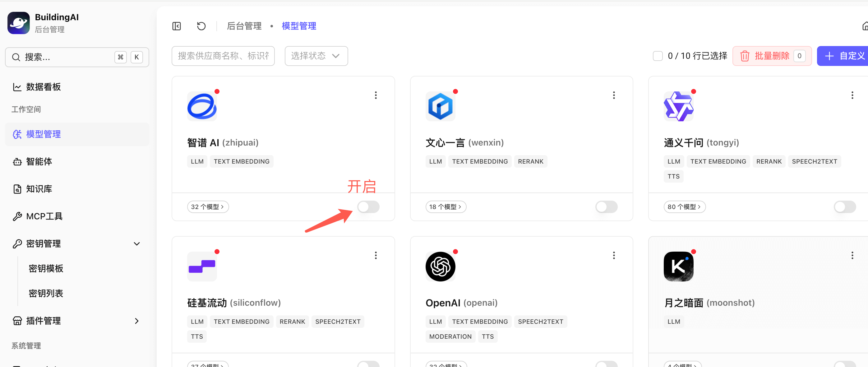Screen dimensions: 868x367
Task: Click the 80 个模型 link on 通义千问
Action: pos(684,207)
